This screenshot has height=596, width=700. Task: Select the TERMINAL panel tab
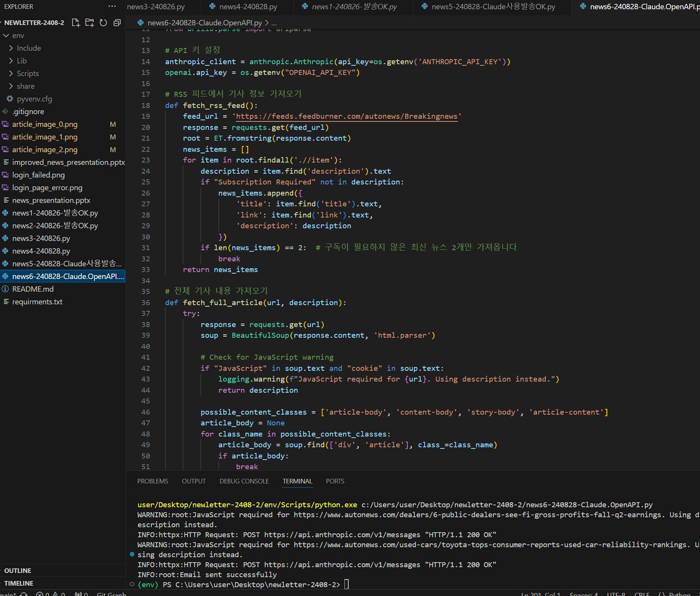298,481
